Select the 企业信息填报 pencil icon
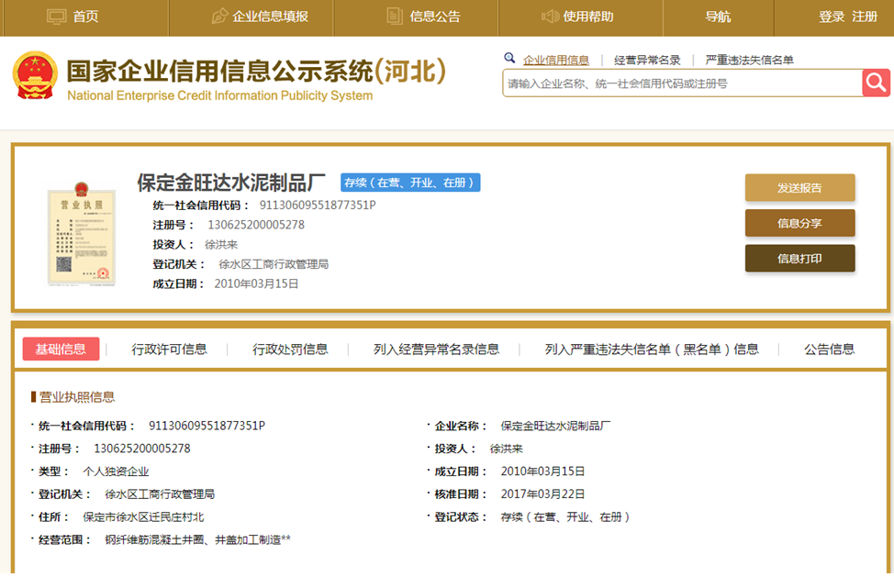 click(218, 15)
